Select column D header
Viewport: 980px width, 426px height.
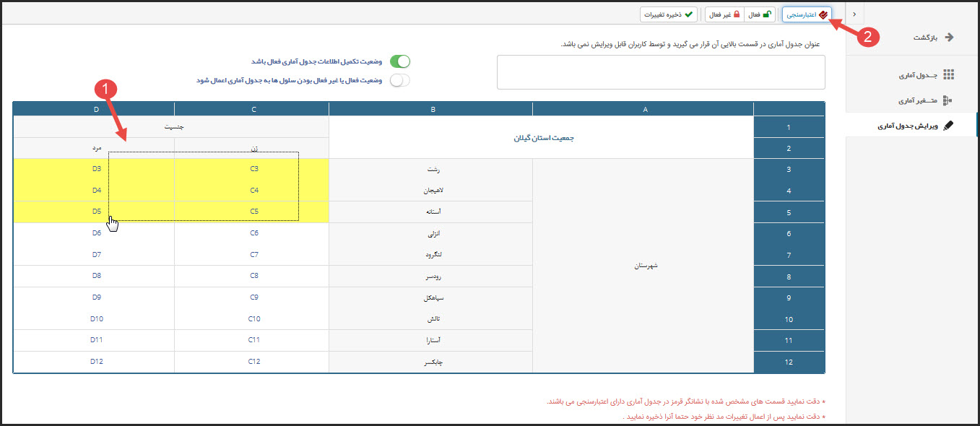pos(96,109)
